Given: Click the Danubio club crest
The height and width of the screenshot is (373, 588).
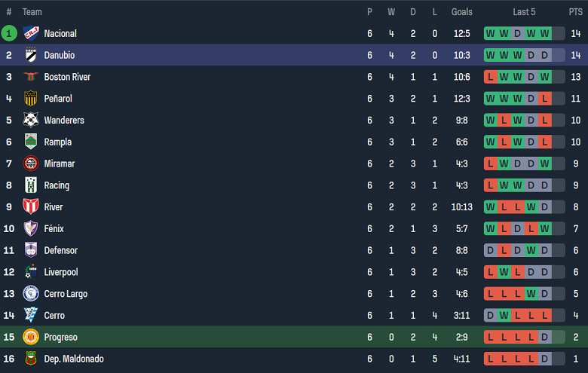Looking at the screenshot, I should pos(31,55).
